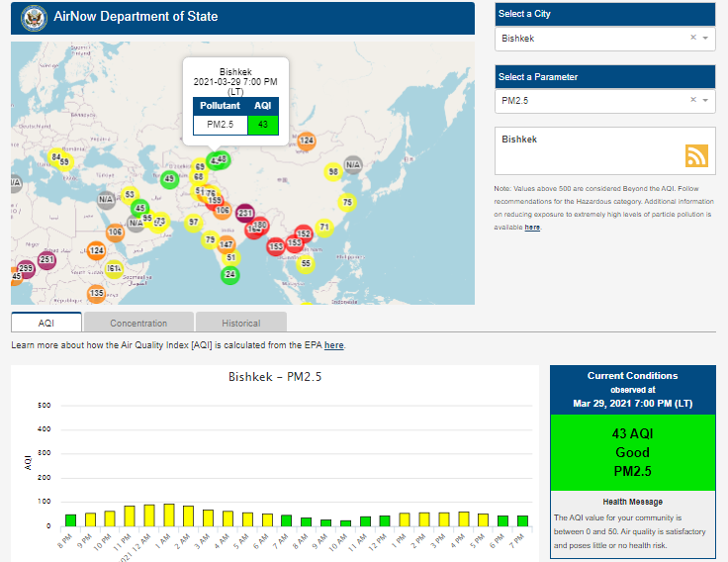
Task: Expand the Select a Parameter dropdown arrow
Action: pyautogui.click(x=706, y=100)
